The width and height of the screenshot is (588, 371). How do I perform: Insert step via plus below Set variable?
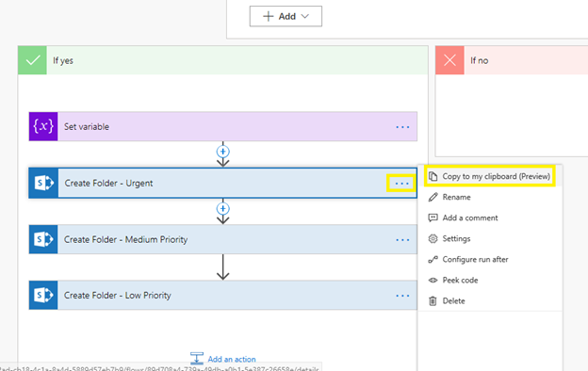223,152
